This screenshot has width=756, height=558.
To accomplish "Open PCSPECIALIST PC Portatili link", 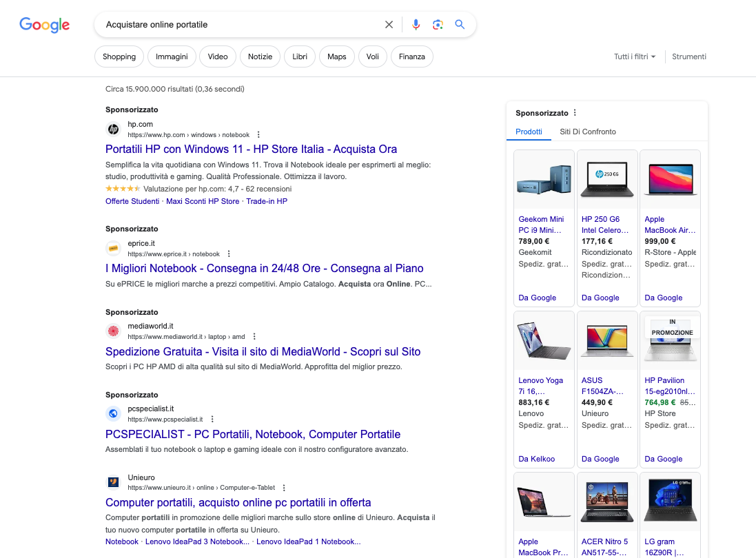I will pos(253,434).
